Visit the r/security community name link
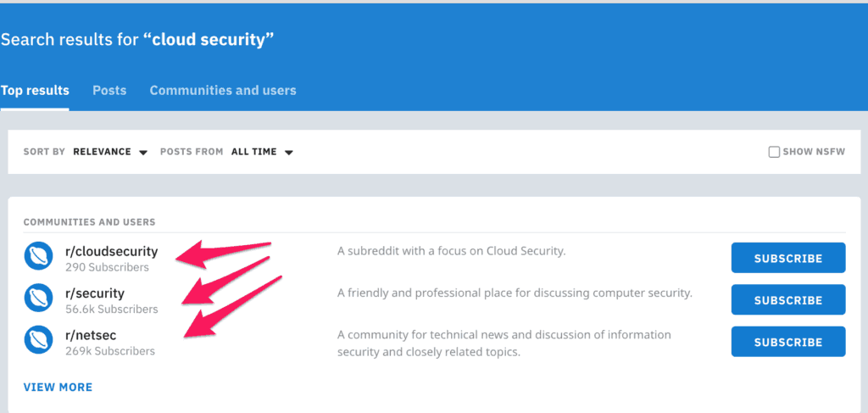Screen dimensions: 868x413 [95, 293]
